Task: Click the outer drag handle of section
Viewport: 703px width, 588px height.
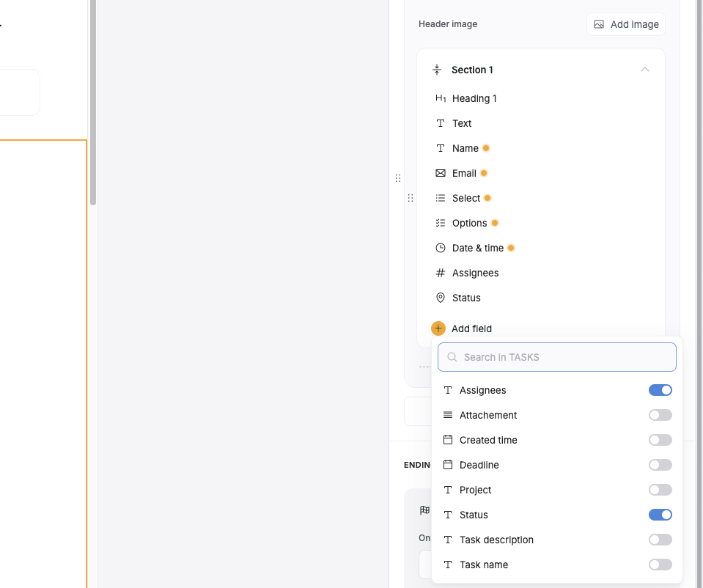Action: point(397,178)
